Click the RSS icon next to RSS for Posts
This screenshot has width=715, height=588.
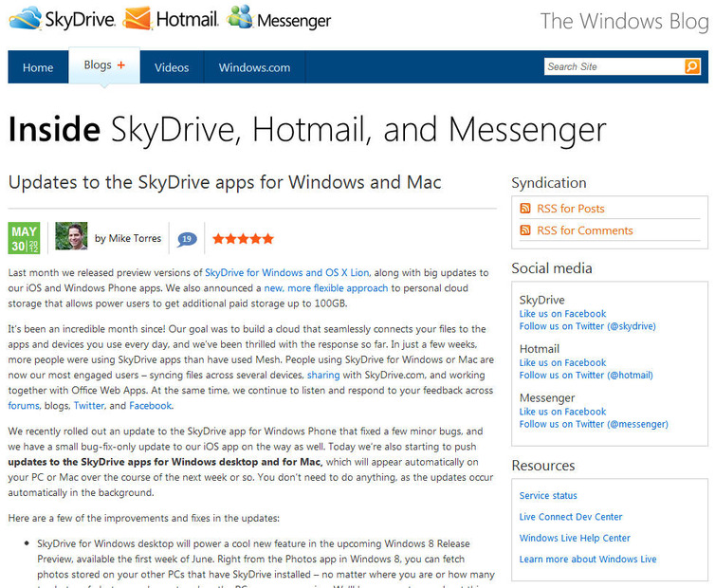[x=525, y=209]
